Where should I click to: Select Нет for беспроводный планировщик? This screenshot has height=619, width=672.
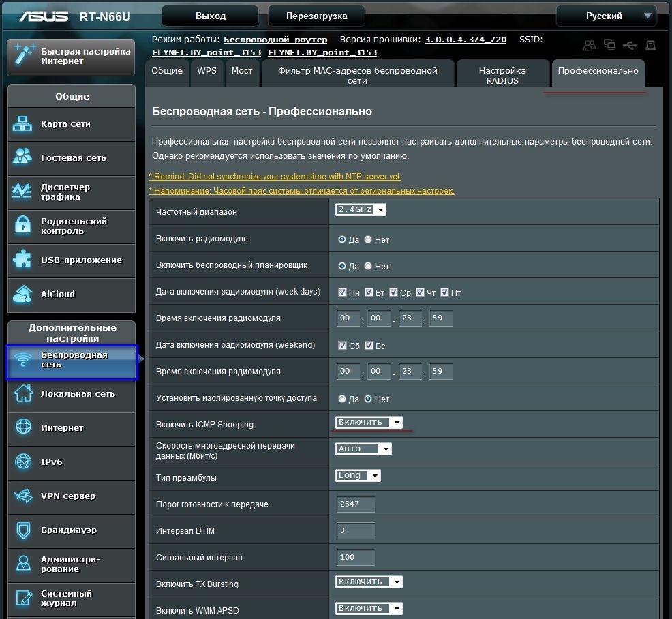click(x=368, y=266)
